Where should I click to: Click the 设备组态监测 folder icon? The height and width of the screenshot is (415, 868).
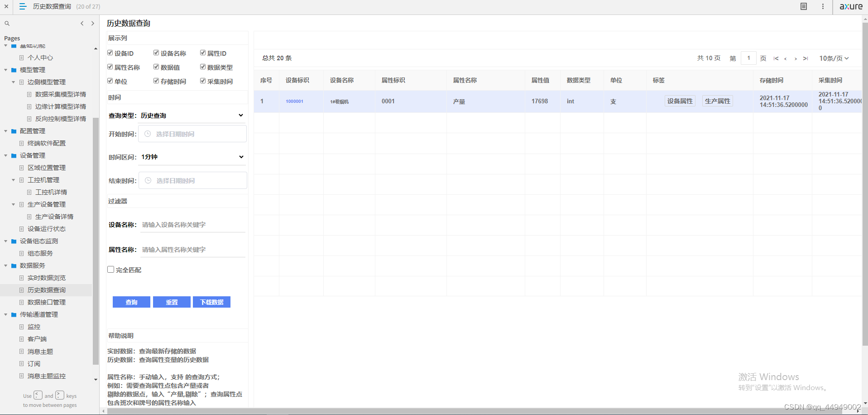14,241
